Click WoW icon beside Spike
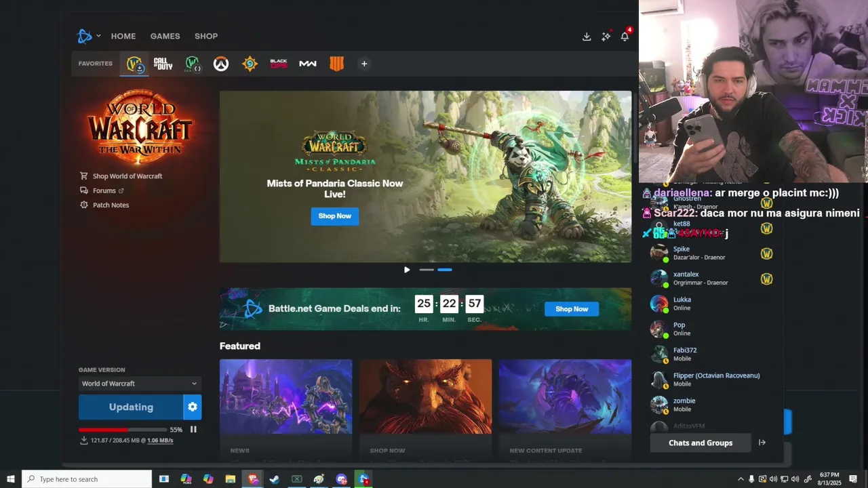 pos(766,253)
